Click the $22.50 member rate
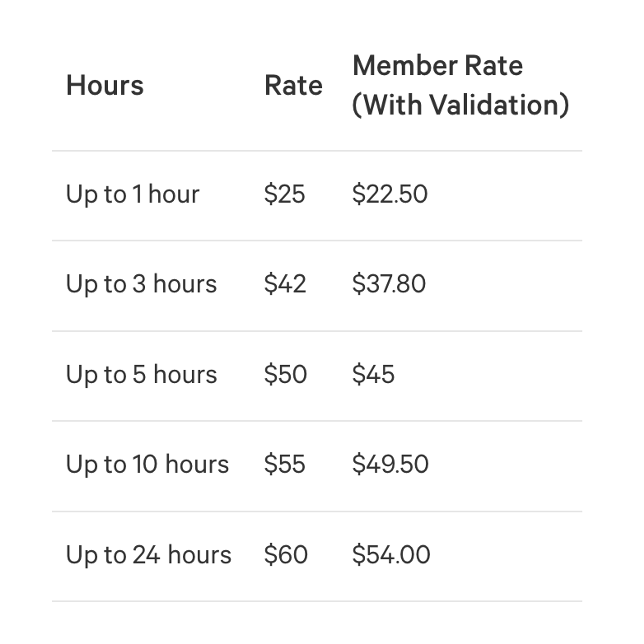Viewport: 644px width, 644px height. pos(390,194)
